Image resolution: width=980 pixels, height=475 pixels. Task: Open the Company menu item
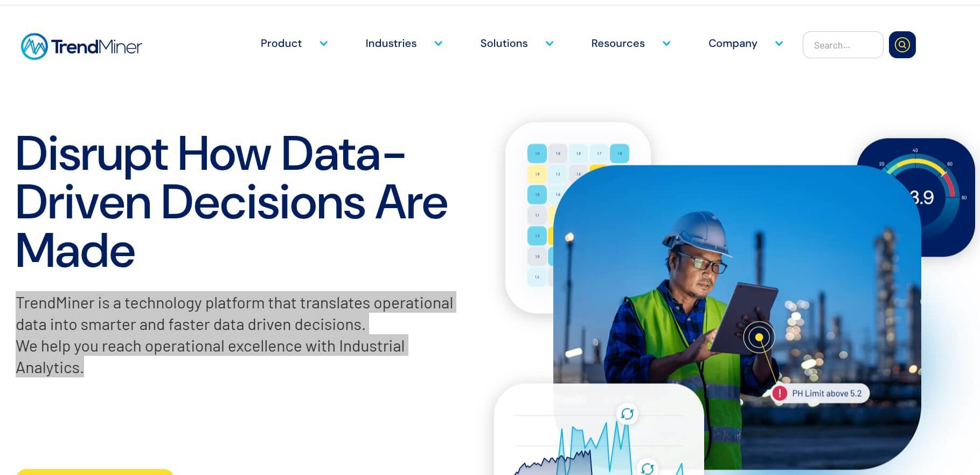tap(733, 43)
